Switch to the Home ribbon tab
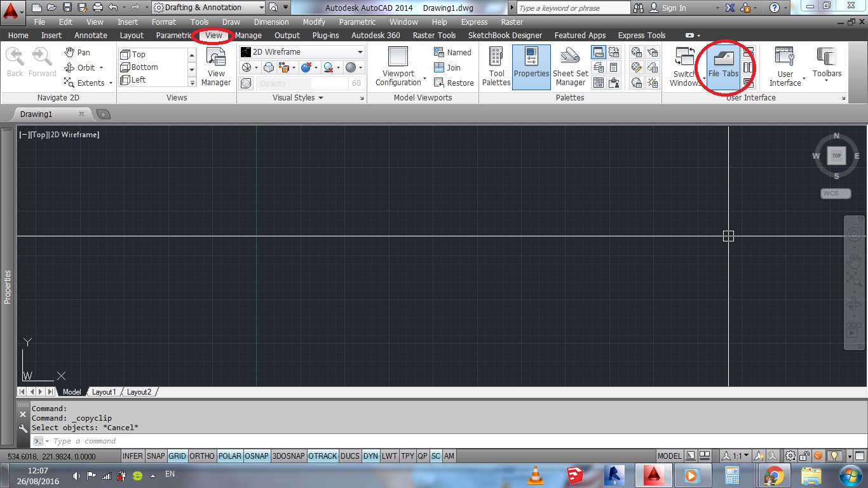The image size is (868, 488). click(x=18, y=36)
